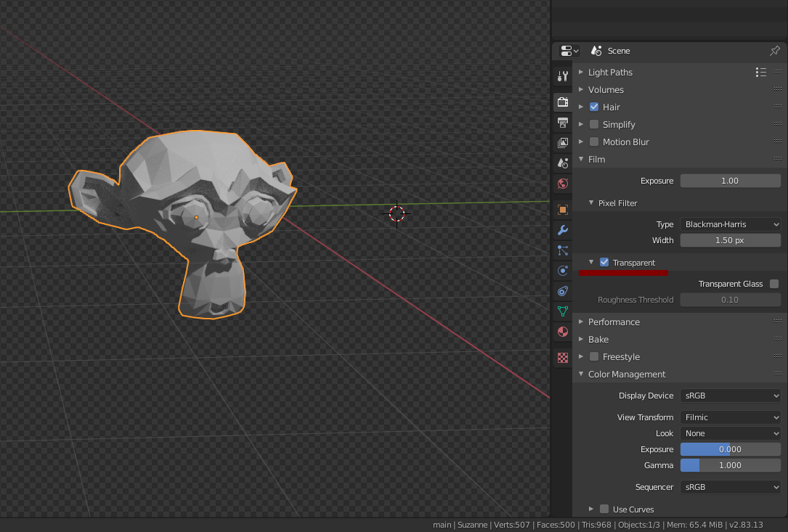Viewport: 788px width, 532px height.
Task: Click the Roughness Threshold field
Action: pyautogui.click(x=730, y=300)
